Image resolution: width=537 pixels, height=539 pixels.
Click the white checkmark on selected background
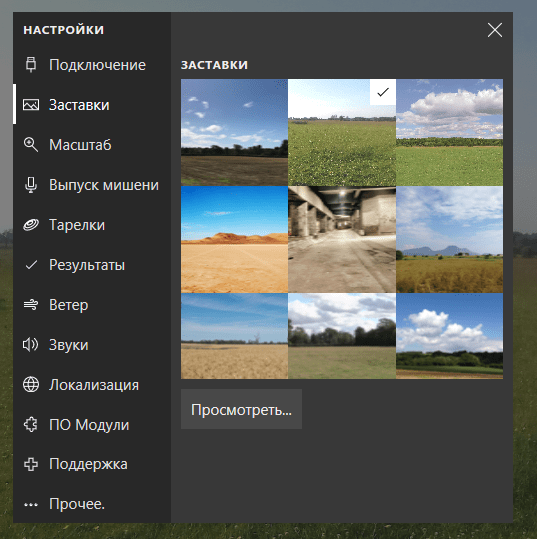[x=383, y=92]
